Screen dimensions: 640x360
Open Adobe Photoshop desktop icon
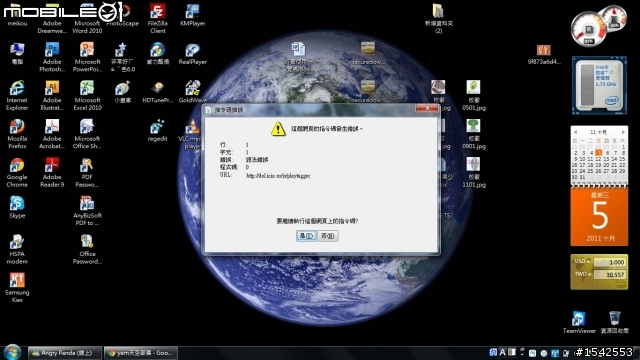point(52,57)
